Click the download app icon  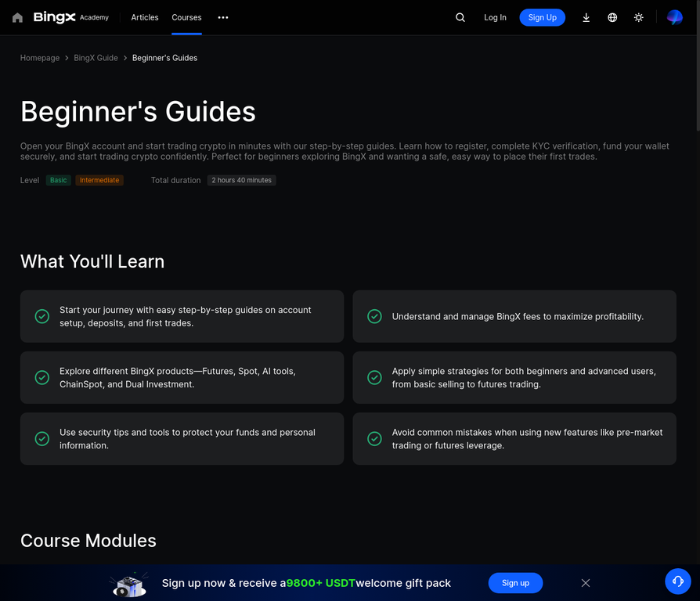coord(586,17)
